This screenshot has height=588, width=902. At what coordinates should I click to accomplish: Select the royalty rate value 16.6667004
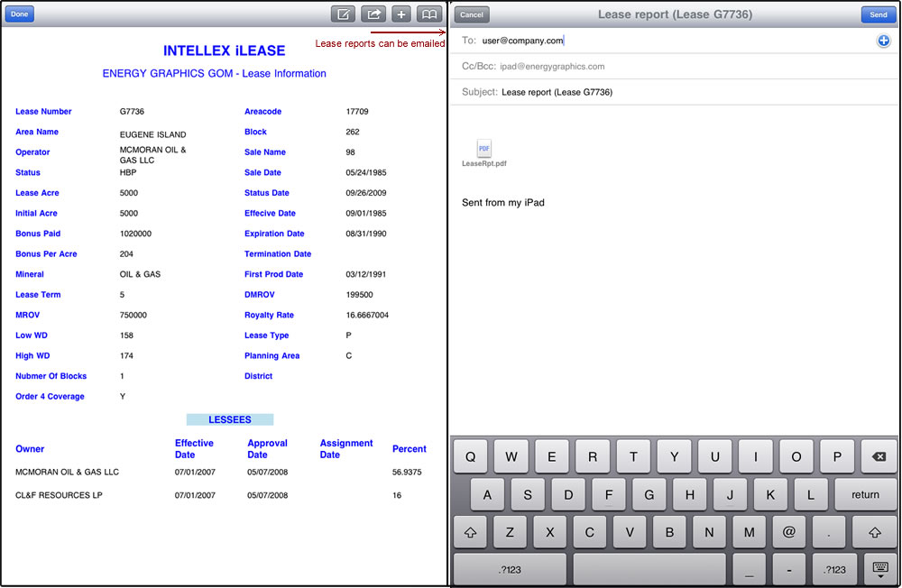[x=367, y=316]
